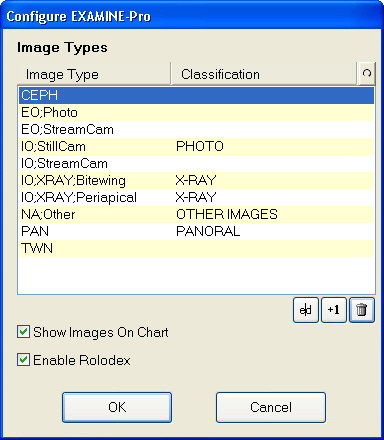Sort by the Image Type column header

94,74
